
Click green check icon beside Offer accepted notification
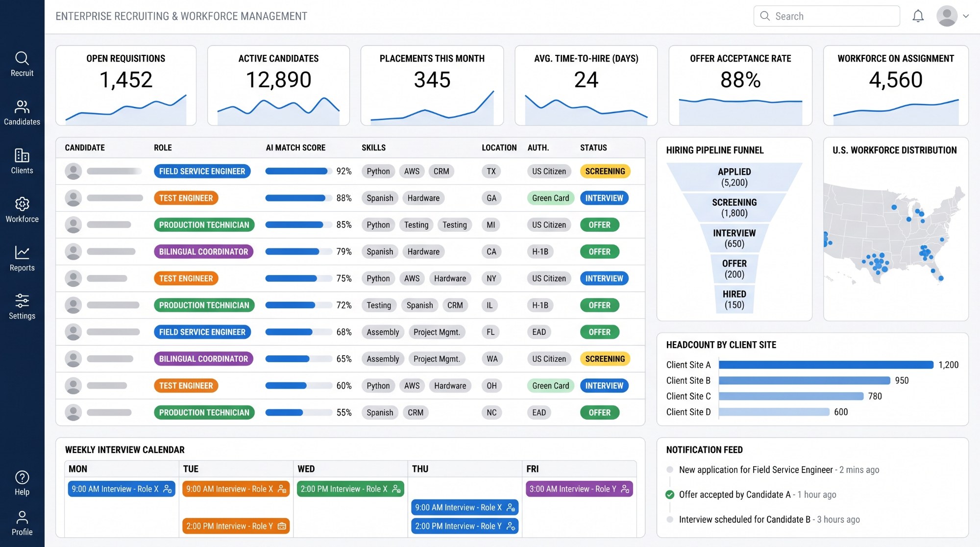[x=670, y=495]
